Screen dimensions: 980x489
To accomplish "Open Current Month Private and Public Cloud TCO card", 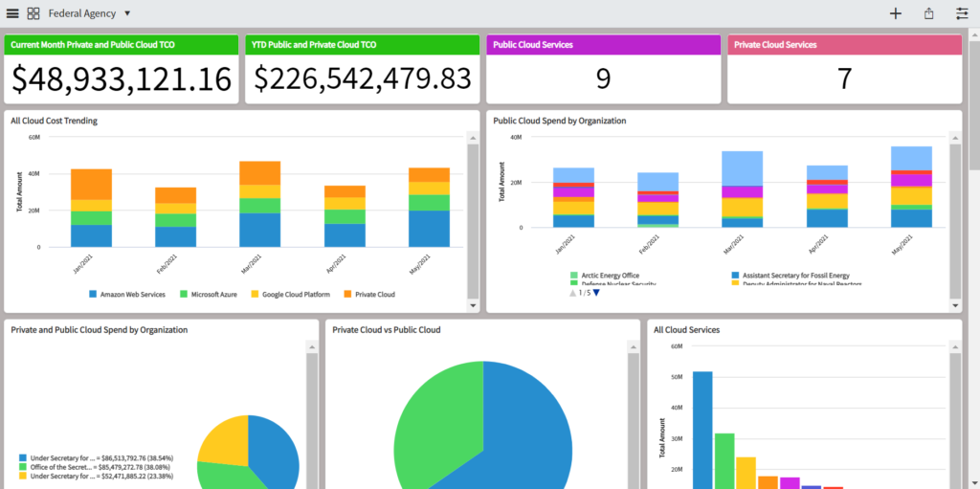I will (122, 69).
